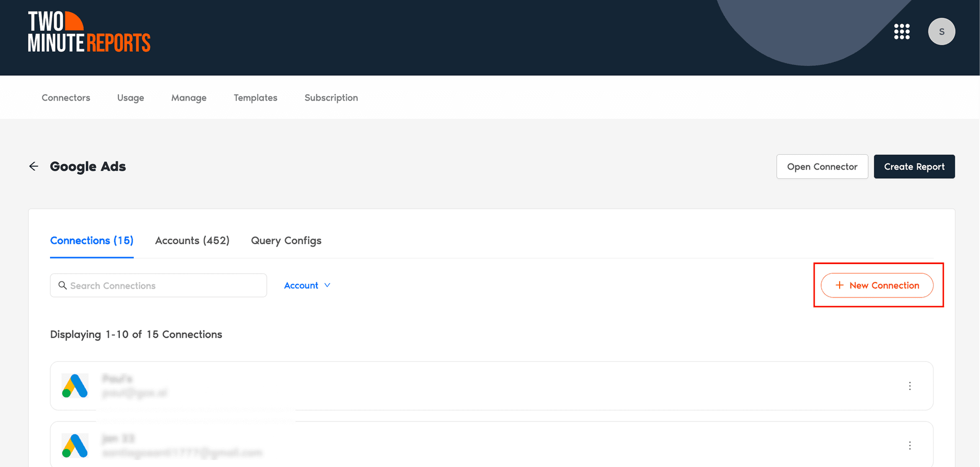Click the chevron next to Account
Image resolution: width=980 pixels, height=467 pixels.
point(327,285)
